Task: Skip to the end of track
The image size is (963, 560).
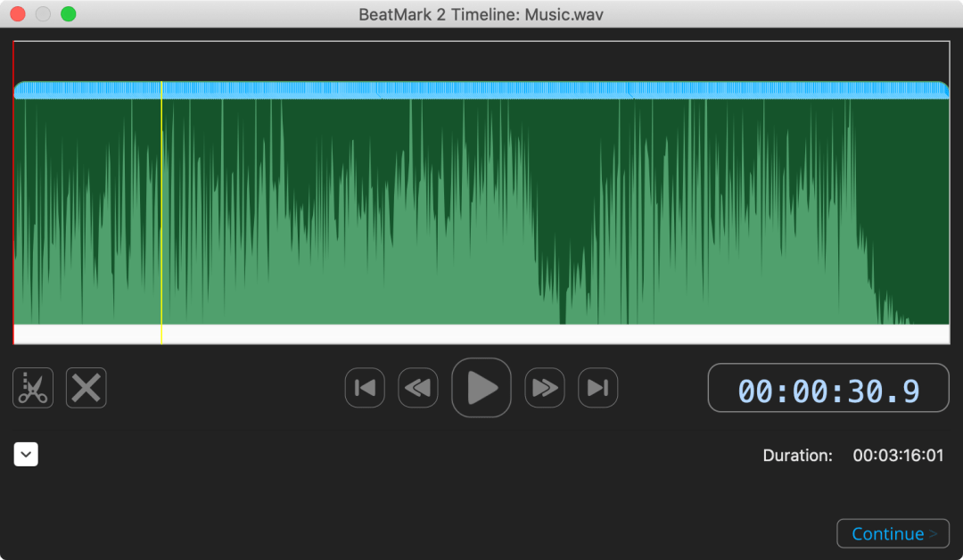Action: (x=597, y=388)
